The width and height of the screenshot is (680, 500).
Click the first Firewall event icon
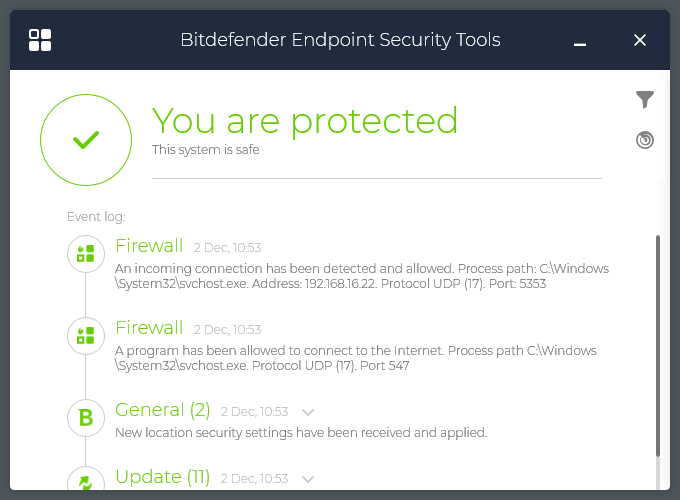tap(86, 254)
